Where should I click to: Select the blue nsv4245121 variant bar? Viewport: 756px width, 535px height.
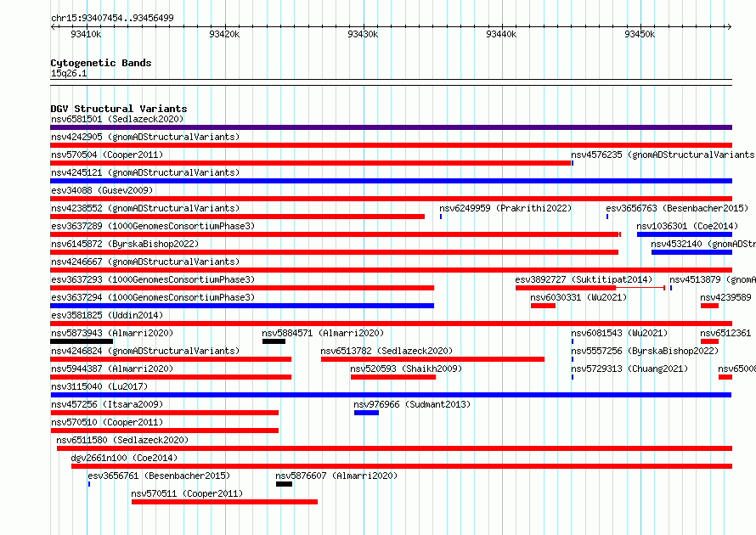(x=391, y=181)
